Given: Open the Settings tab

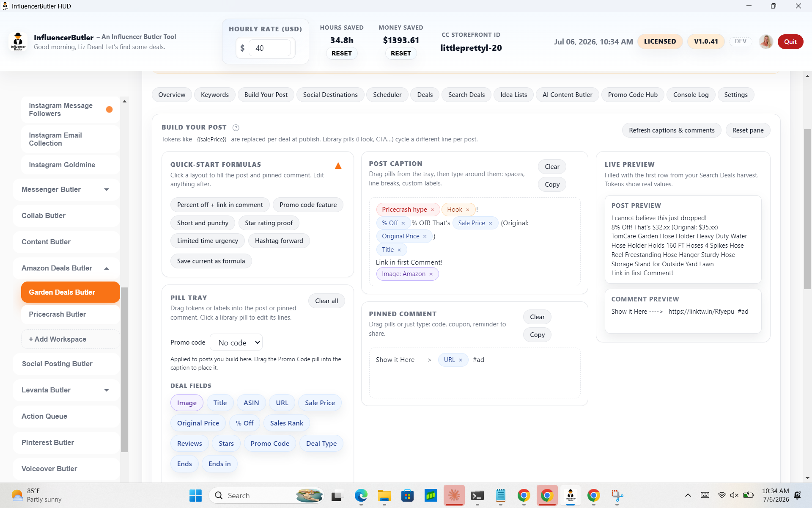Looking at the screenshot, I should [736, 95].
